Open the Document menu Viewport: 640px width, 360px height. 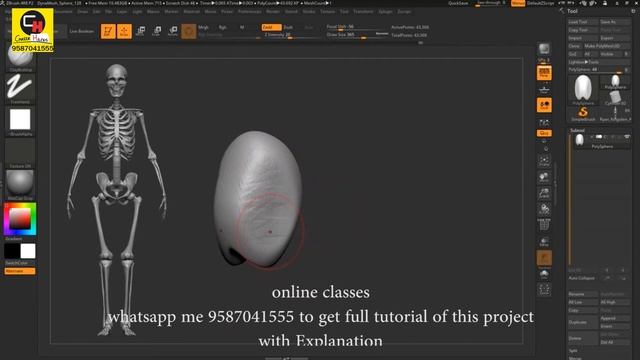(63, 11)
